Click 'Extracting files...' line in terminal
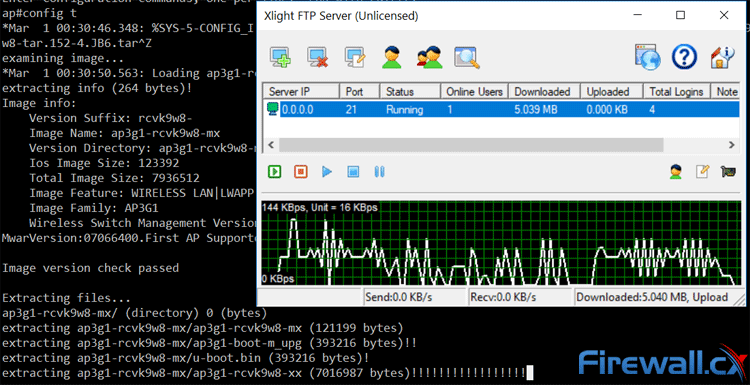 pyautogui.click(x=66, y=298)
